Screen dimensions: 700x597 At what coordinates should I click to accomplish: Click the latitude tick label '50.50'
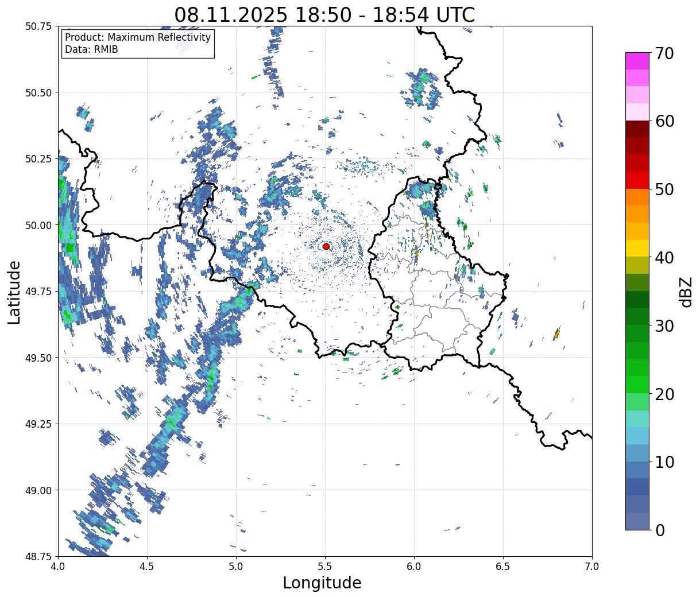click(38, 92)
